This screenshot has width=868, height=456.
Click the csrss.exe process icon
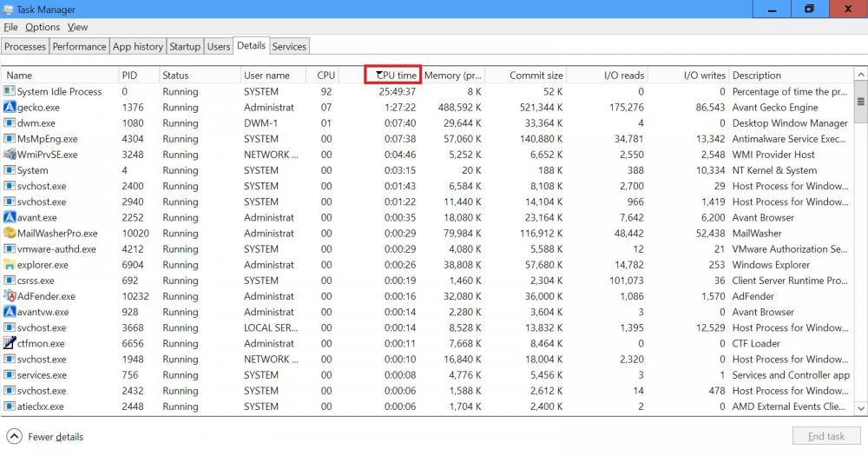point(10,280)
